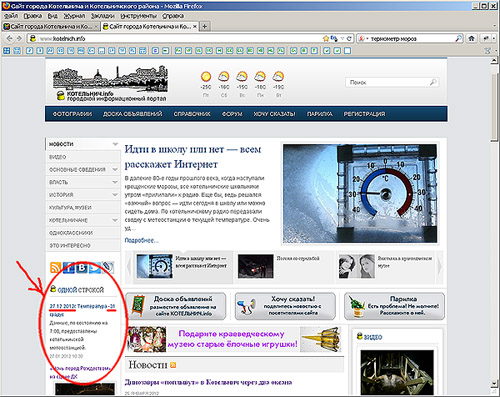
Task: Advance carousel with the right arrow
Action: [440, 266]
